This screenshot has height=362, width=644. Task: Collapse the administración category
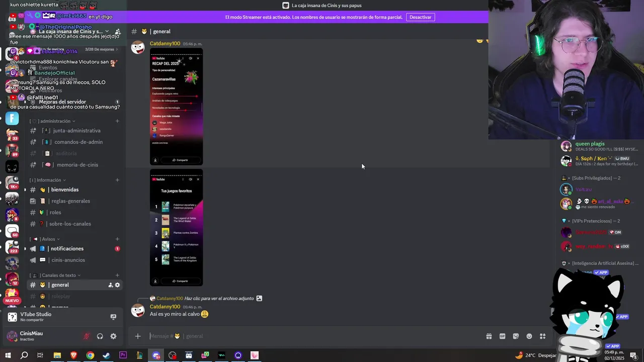click(52, 121)
